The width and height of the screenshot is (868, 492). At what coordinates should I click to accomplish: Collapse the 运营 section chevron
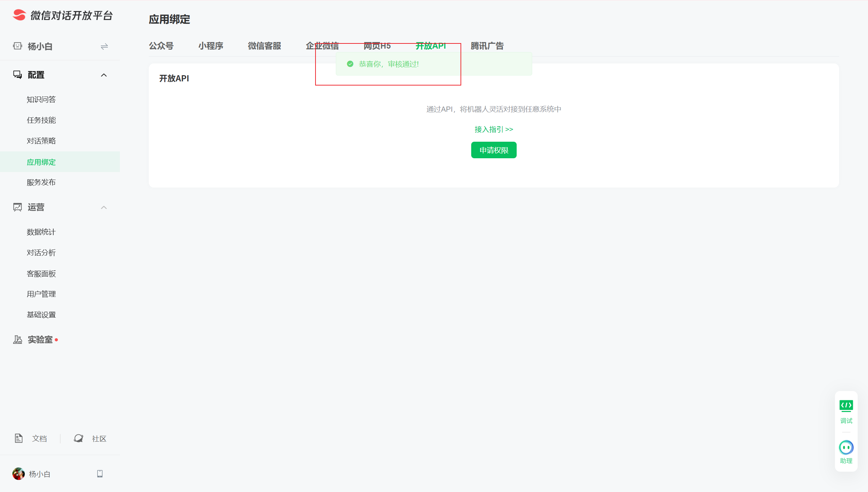pyautogui.click(x=104, y=207)
